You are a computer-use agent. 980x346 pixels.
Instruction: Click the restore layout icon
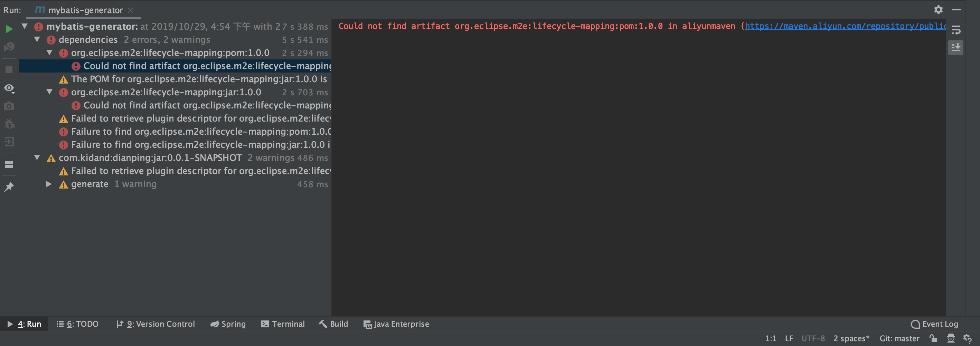[9, 164]
